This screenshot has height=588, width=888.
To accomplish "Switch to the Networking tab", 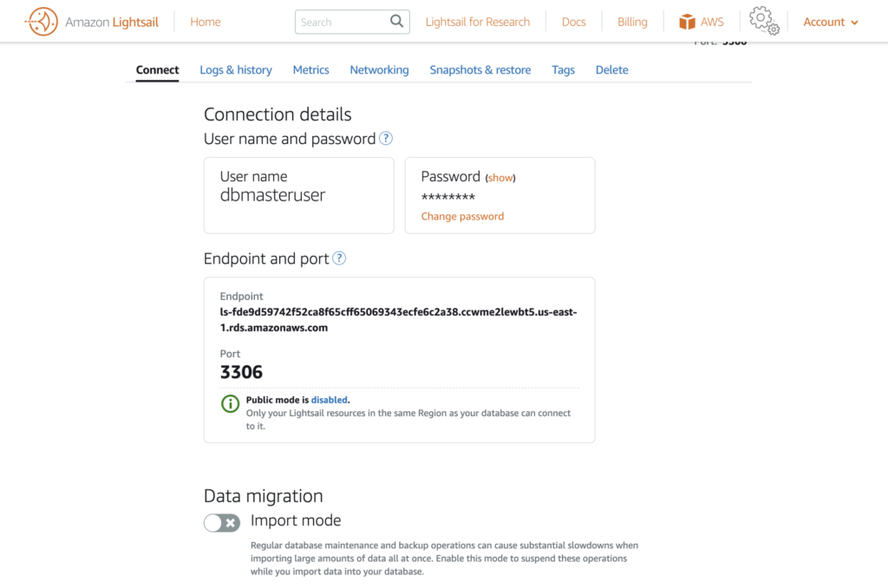I will click(379, 69).
